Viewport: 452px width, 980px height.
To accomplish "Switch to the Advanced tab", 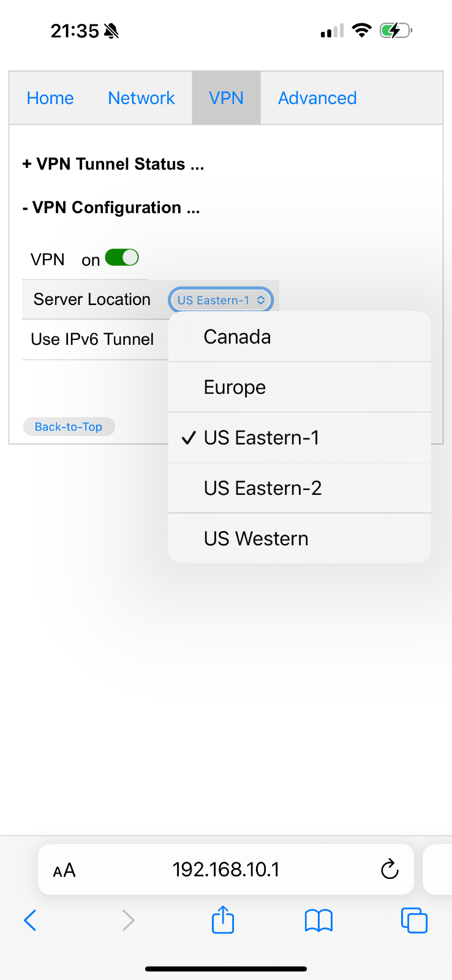I will coord(317,98).
